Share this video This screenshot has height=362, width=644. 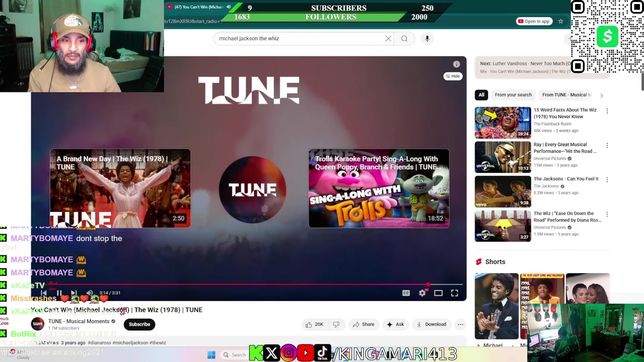[x=363, y=324]
